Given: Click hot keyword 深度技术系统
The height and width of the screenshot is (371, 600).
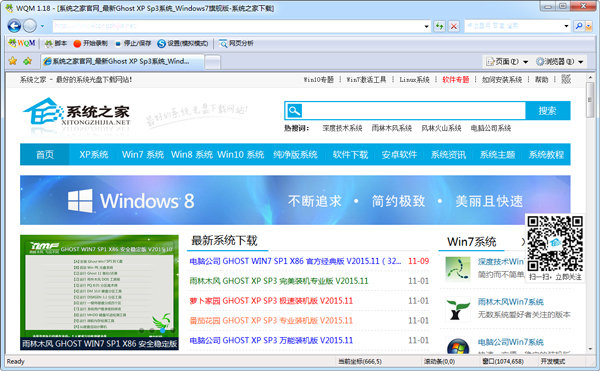Looking at the screenshot, I should [x=342, y=128].
